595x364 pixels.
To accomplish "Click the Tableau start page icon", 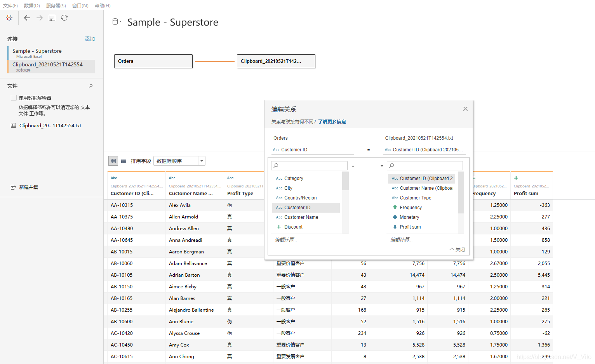I will click(x=9, y=18).
